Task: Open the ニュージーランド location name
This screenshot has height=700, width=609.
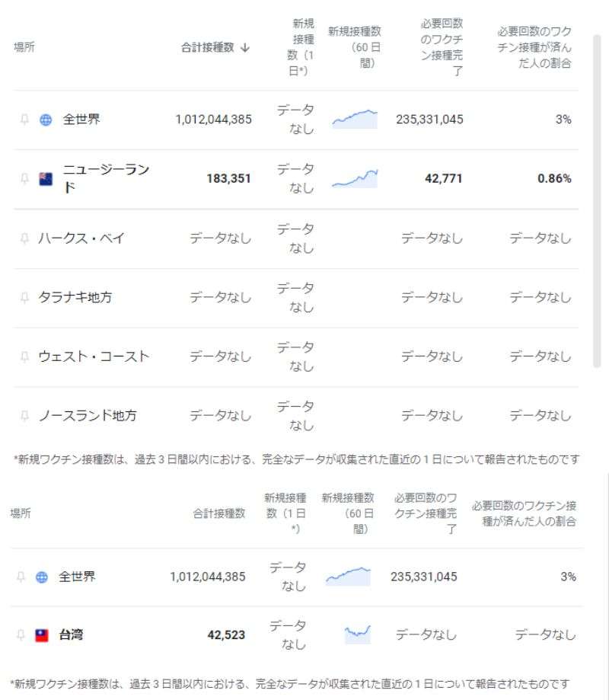Action: 106,178
